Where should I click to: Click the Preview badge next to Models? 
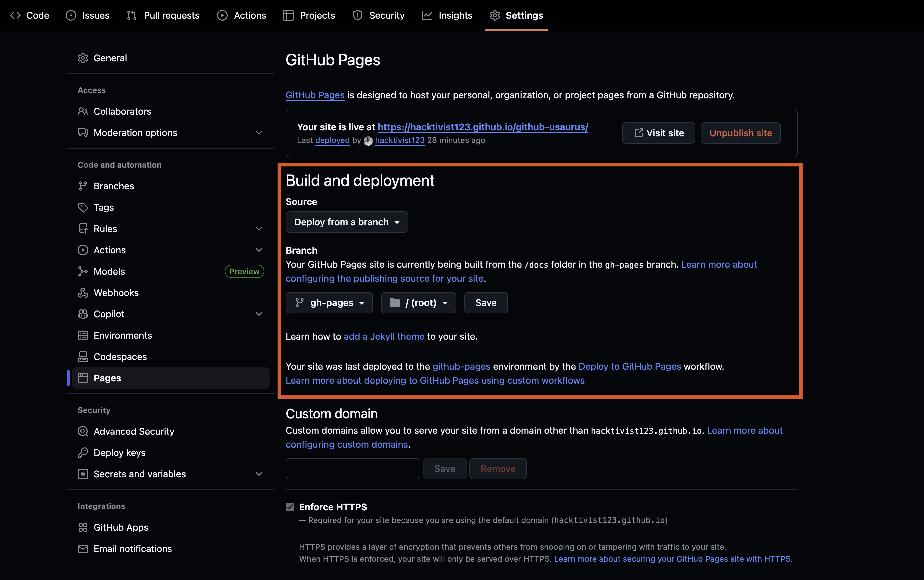[244, 271]
